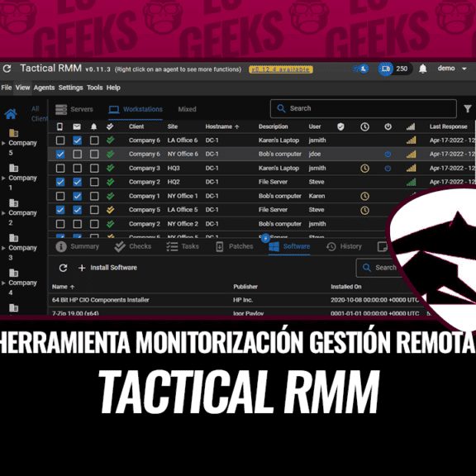Click the shield patches column header icon
This screenshot has width=476, height=476.
340,126
